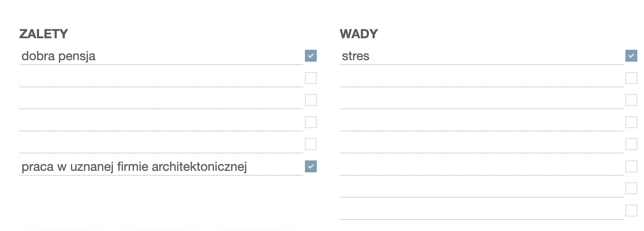Click the WADY column heading
Image resolution: width=644 pixels, height=231 pixels.
(x=359, y=34)
